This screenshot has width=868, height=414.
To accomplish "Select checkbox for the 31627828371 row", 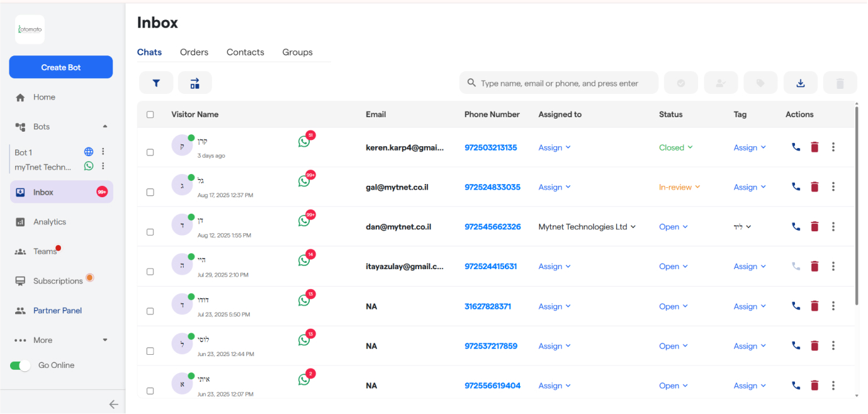I will pos(150,311).
